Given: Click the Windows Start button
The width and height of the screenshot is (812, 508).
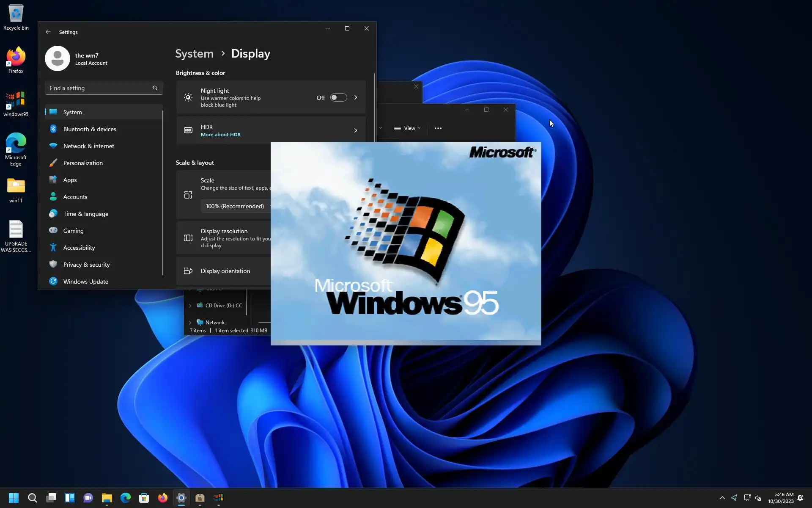Looking at the screenshot, I should coord(14,498).
